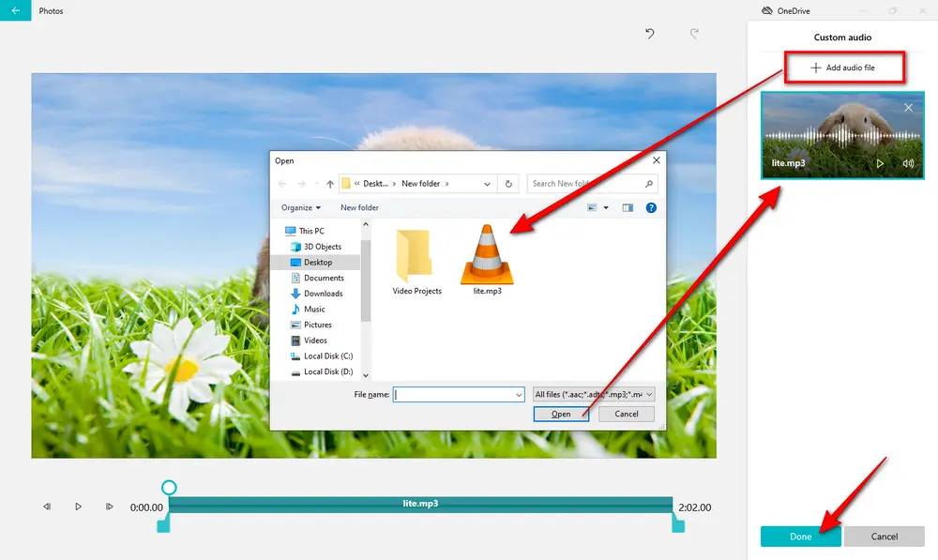Screen dimensions: 938x560
Task: Undo the last edit
Action: point(649,34)
